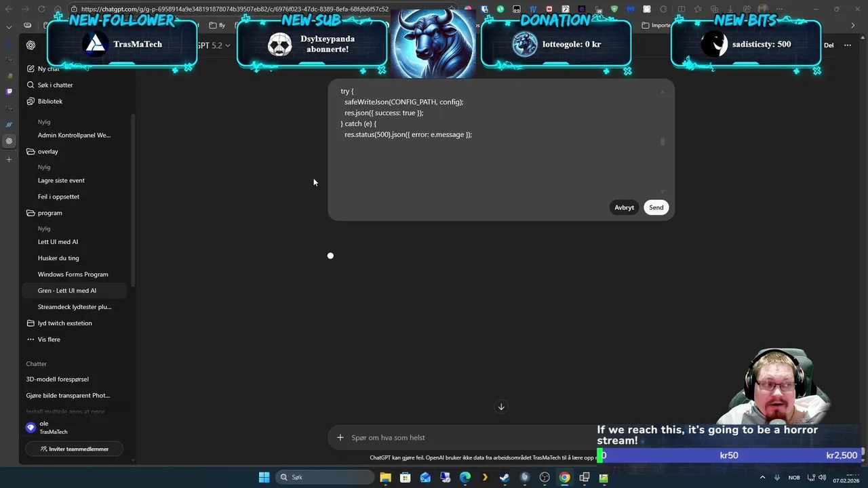Open the Windows Start menu
Viewport: 868px width, 488px height.
click(264, 477)
